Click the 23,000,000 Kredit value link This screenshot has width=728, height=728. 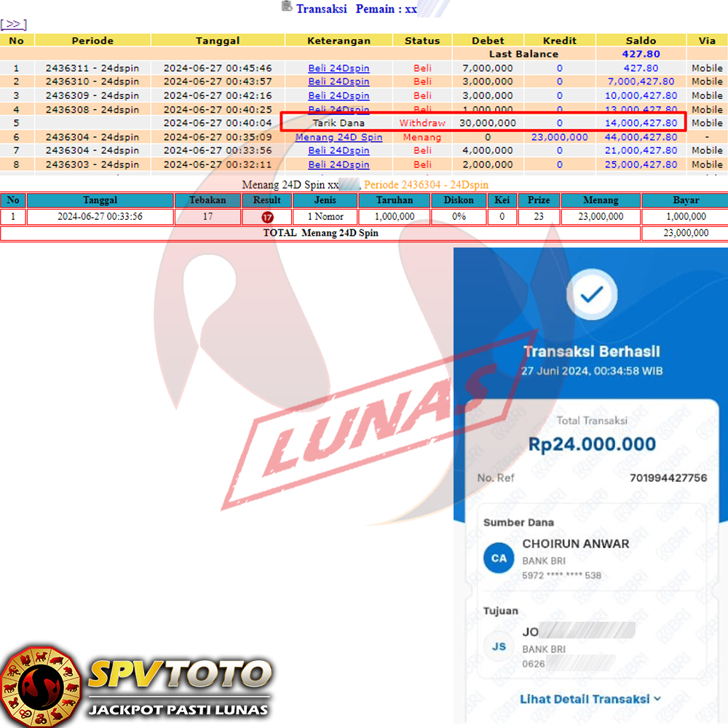point(559,137)
